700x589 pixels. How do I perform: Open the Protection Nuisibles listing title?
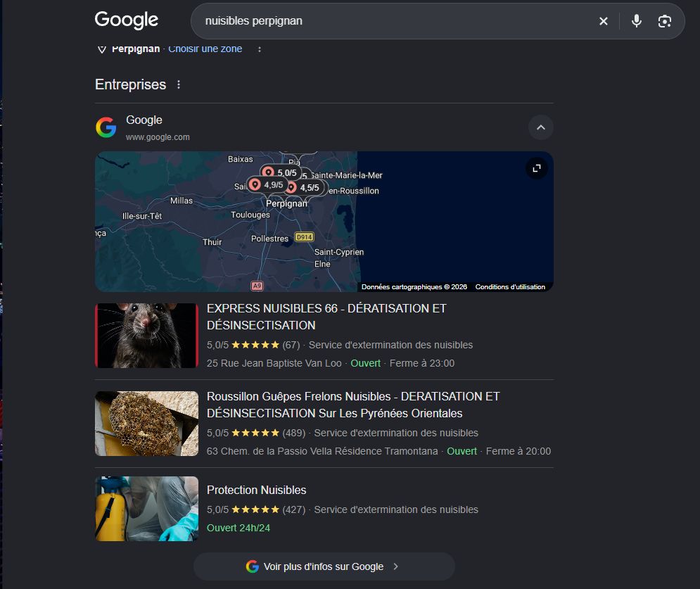coord(256,490)
